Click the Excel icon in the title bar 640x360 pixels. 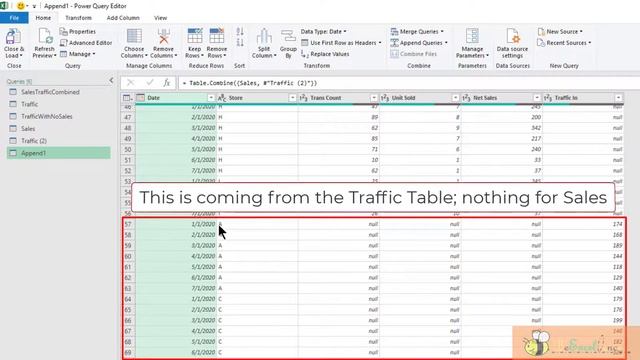click(4, 6)
